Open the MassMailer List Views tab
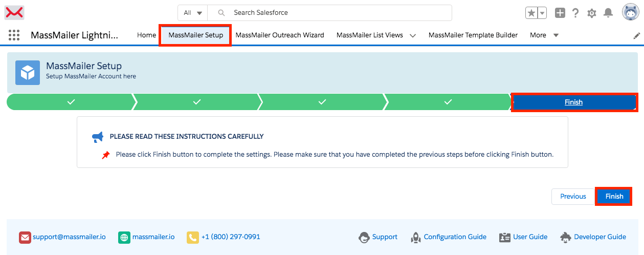Viewport: 644px width, 255px height. click(370, 35)
